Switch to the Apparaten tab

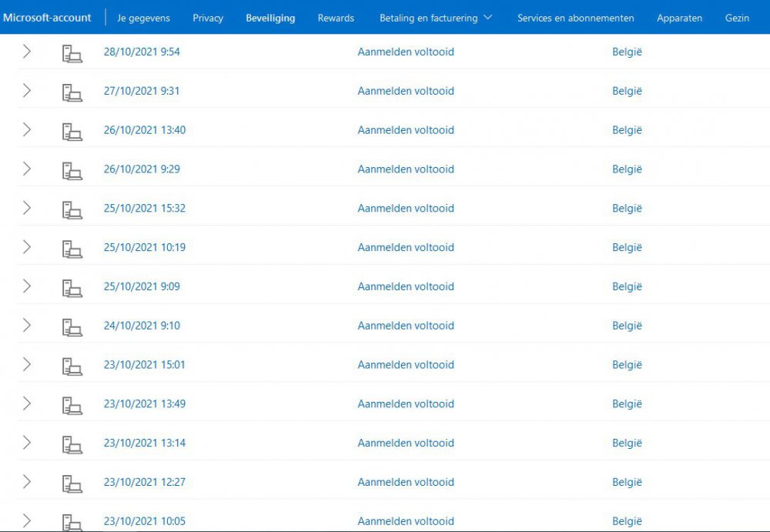(x=679, y=18)
